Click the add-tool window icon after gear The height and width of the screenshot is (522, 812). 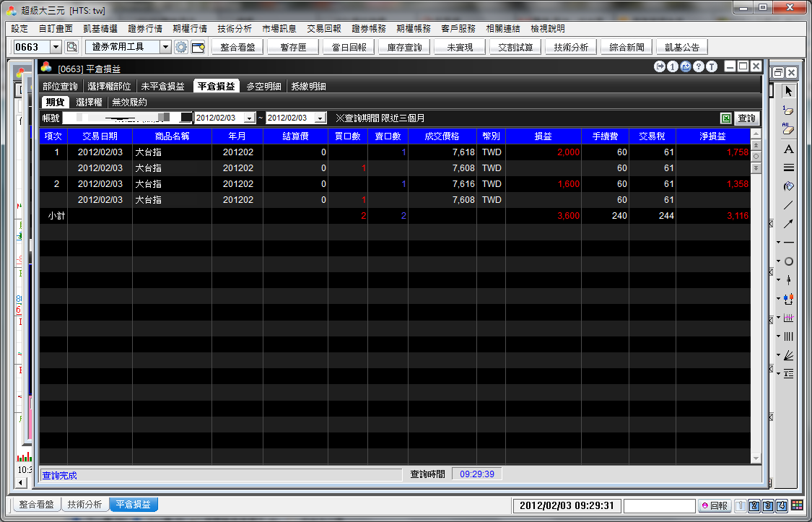[198, 47]
